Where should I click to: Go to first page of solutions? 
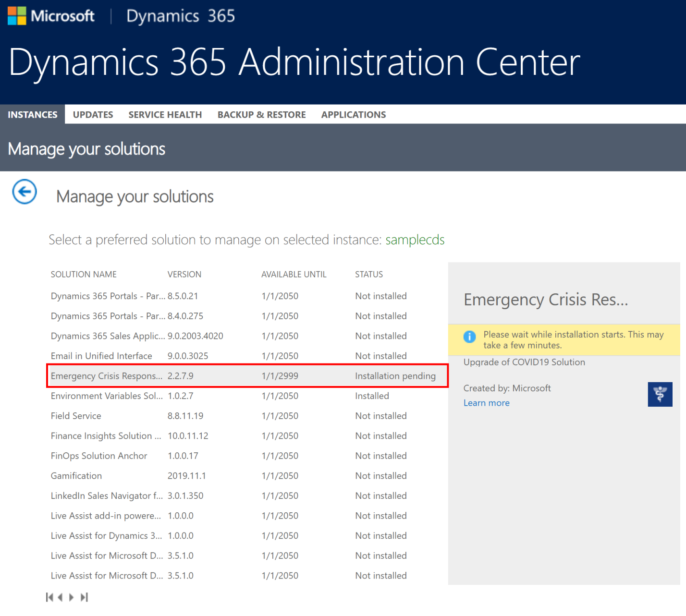pos(49,597)
